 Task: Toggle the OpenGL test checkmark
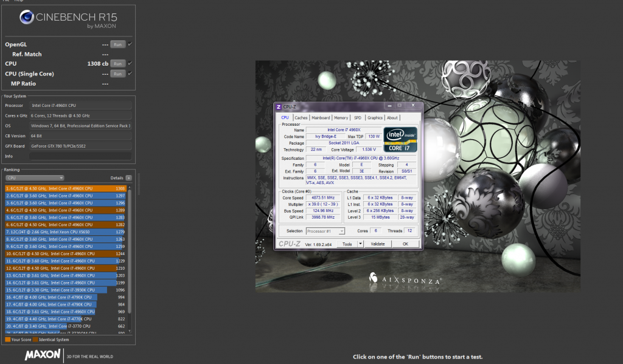[130, 44]
